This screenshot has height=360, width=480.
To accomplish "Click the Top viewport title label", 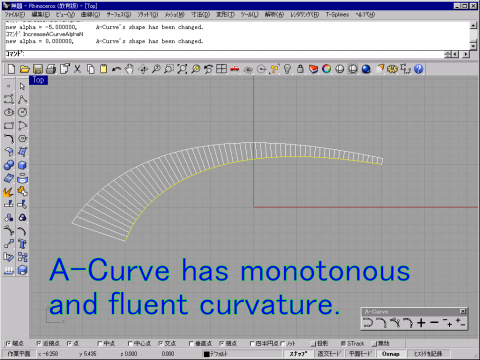I will (x=38, y=80).
